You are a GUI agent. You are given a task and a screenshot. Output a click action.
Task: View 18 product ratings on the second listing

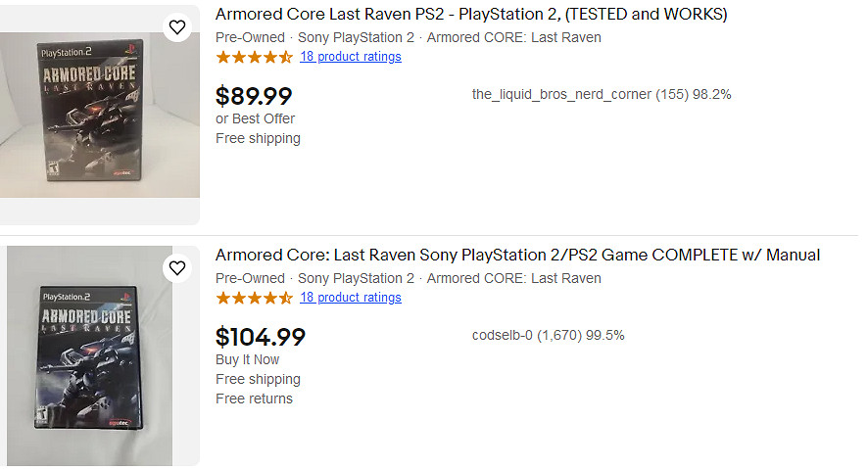[351, 298]
